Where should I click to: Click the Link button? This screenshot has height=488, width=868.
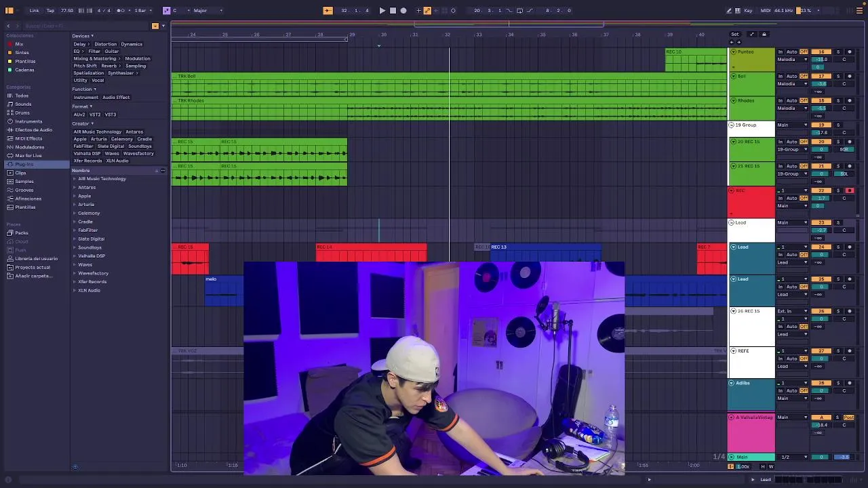click(x=34, y=10)
